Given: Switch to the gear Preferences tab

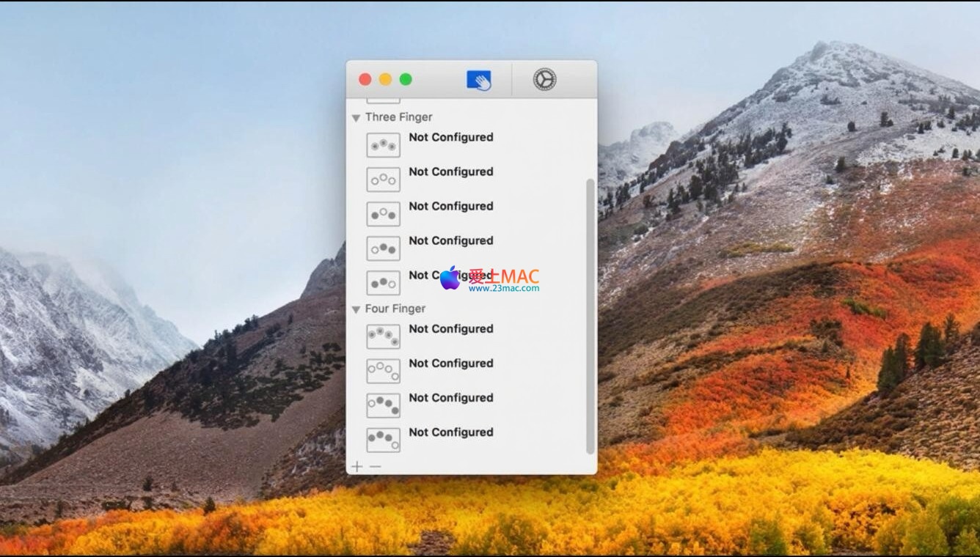Looking at the screenshot, I should point(544,79).
